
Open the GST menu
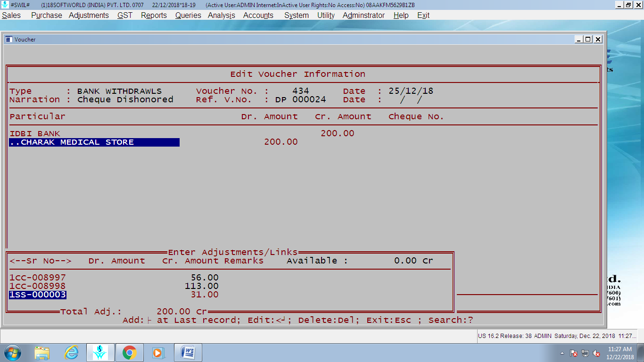(125, 15)
